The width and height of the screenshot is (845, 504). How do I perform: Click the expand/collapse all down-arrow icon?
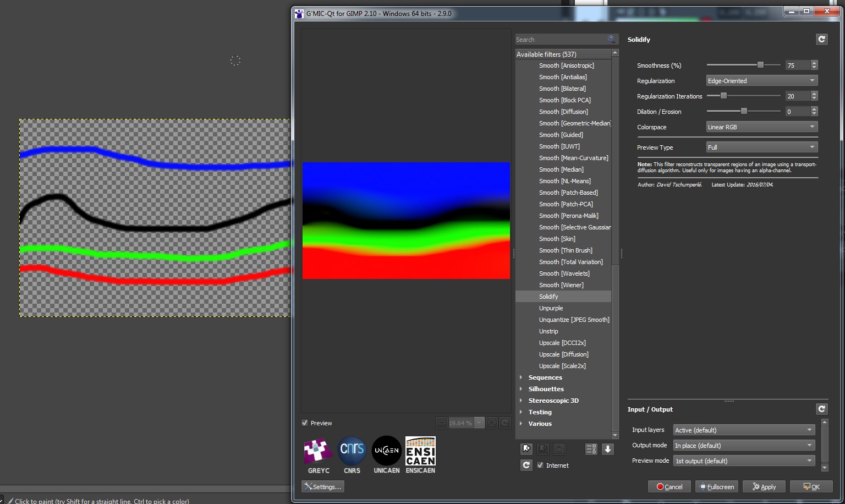[607, 449]
